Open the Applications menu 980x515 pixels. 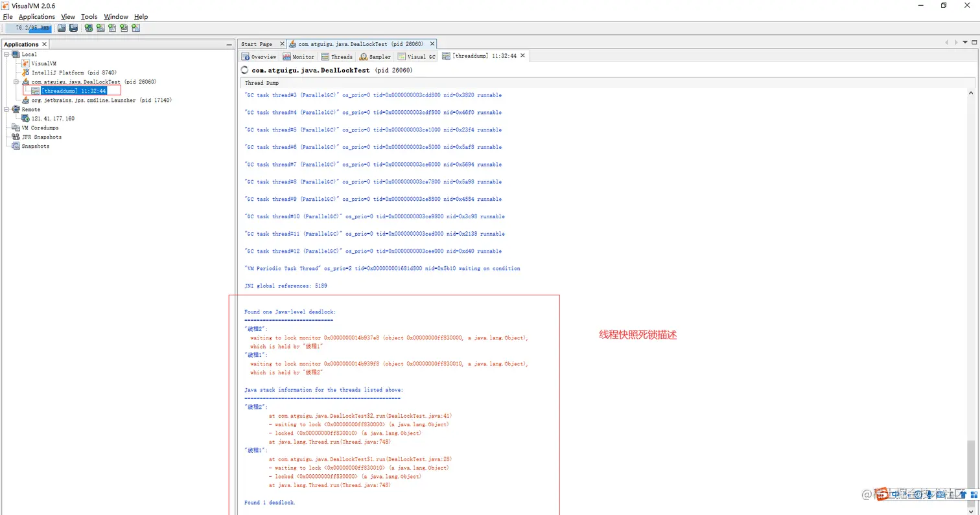click(x=37, y=16)
